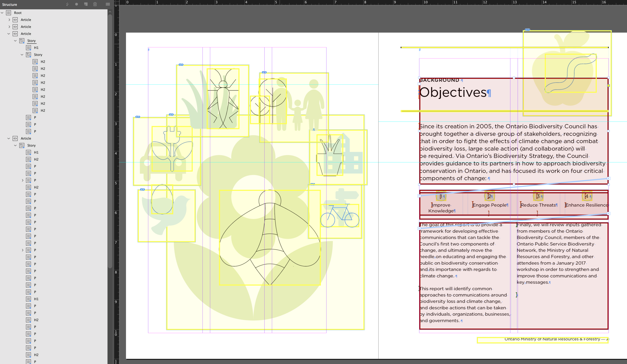Screen dimensions: 627x364
Task: Click the trash delete icon in Structure panel
Action: click(95, 4)
